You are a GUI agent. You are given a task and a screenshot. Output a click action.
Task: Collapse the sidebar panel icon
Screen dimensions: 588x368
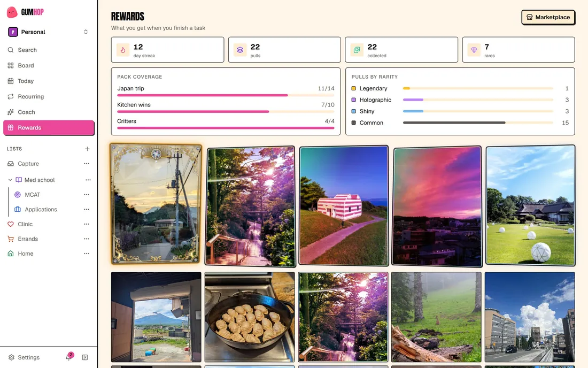coord(85,357)
